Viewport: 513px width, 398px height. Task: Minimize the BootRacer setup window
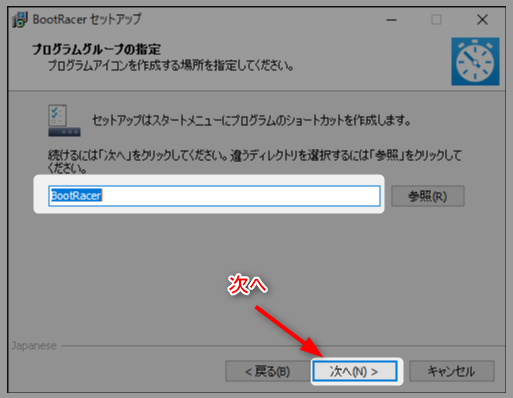coord(391,20)
